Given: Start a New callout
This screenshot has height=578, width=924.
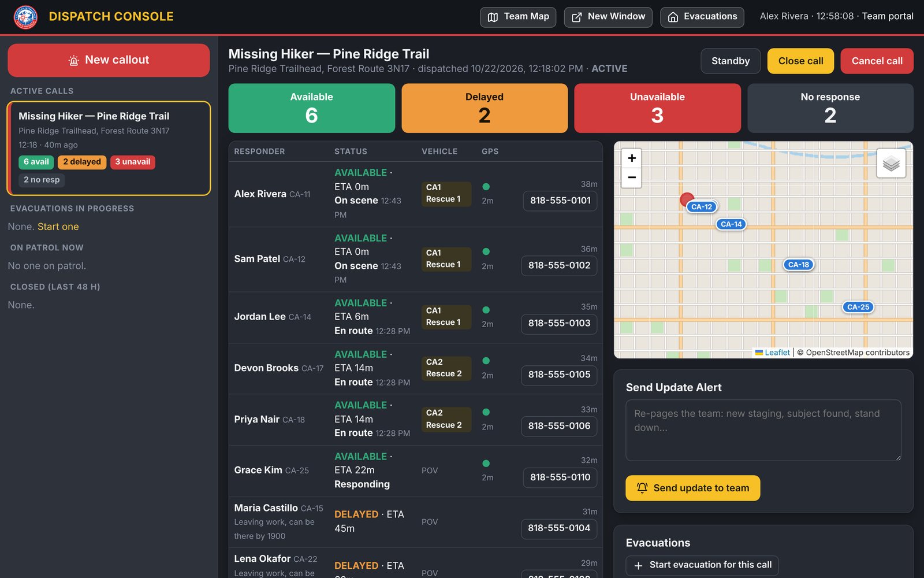Looking at the screenshot, I should [x=109, y=60].
